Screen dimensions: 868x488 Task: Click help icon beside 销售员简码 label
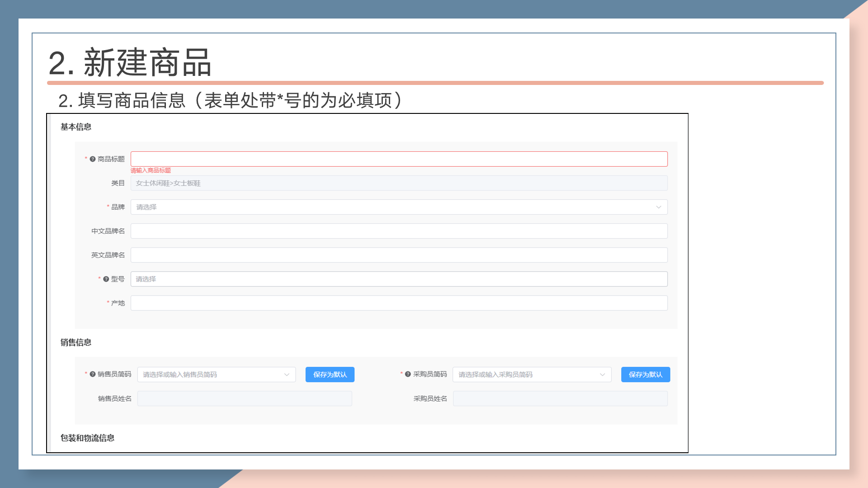point(93,374)
